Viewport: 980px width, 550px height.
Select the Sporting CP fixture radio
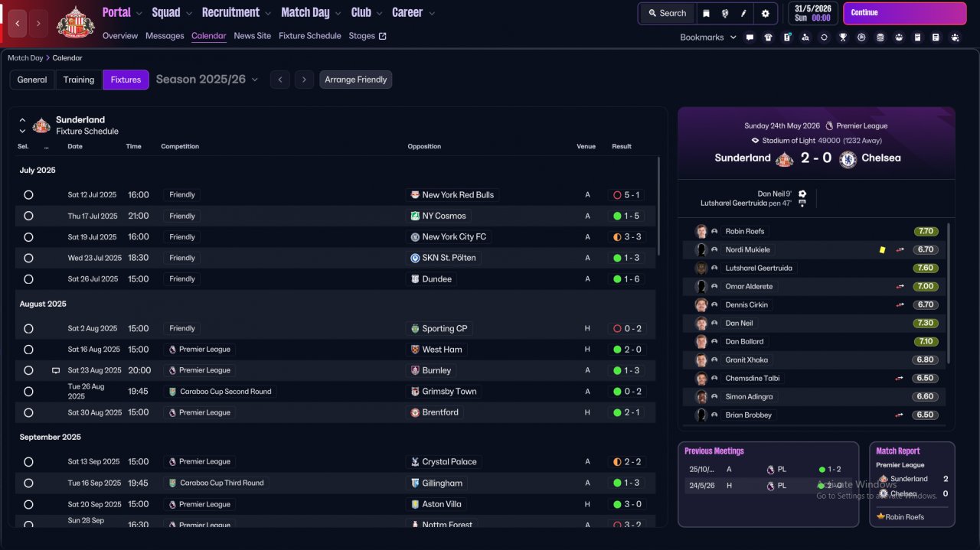pos(28,329)
